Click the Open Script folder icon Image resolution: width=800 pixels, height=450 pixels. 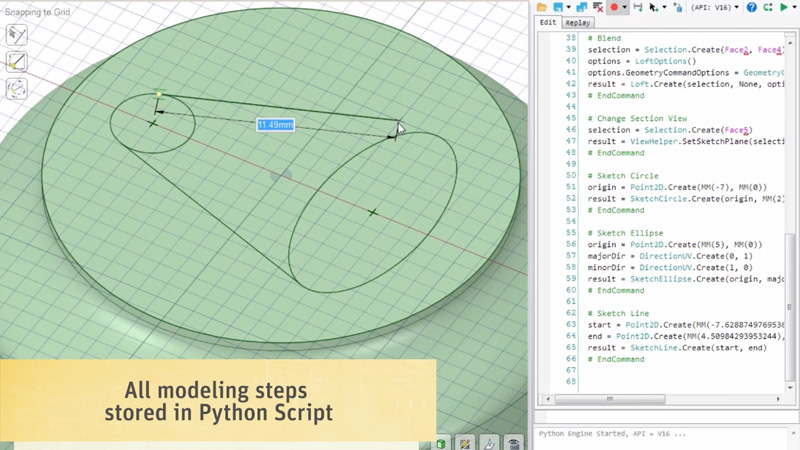pyautogui.click(x=542, y=7)
